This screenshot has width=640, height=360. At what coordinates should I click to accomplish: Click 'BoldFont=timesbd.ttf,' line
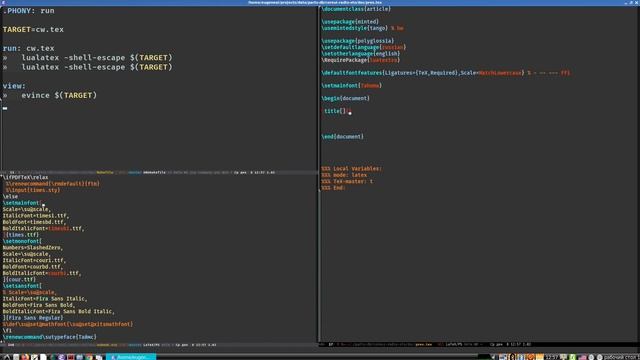[x=34, y=222]
